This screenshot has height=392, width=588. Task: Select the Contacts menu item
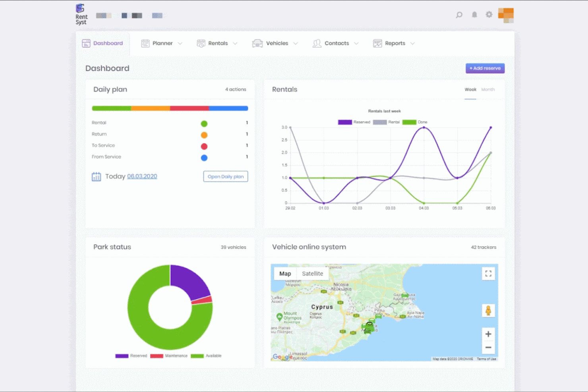click(337, 43)
